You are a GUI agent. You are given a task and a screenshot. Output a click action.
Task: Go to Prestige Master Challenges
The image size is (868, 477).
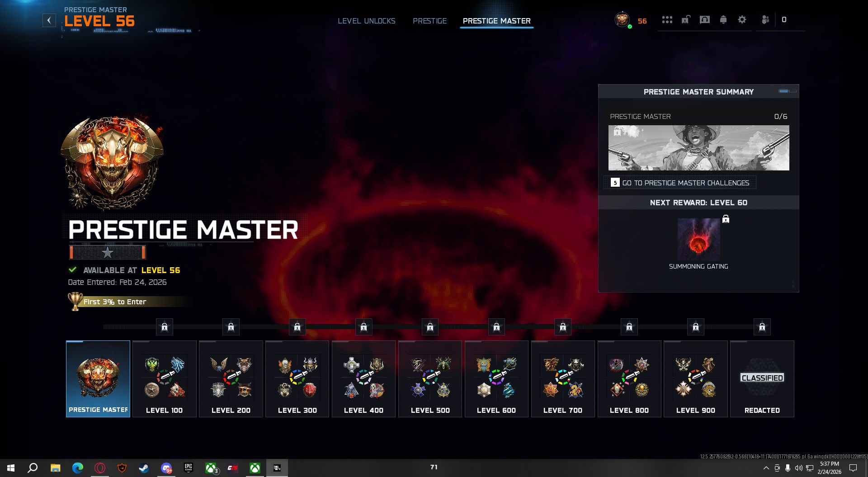680,183
